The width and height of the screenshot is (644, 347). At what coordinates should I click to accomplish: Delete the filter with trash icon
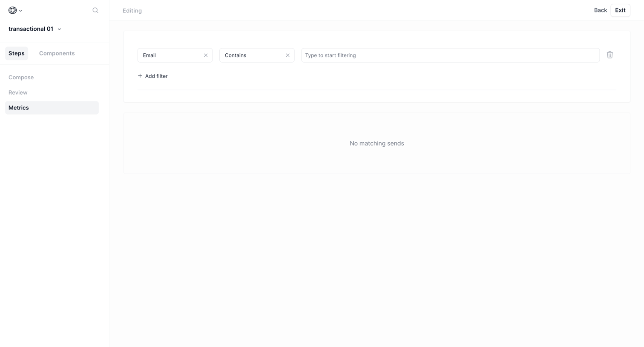tap(609, 55)
